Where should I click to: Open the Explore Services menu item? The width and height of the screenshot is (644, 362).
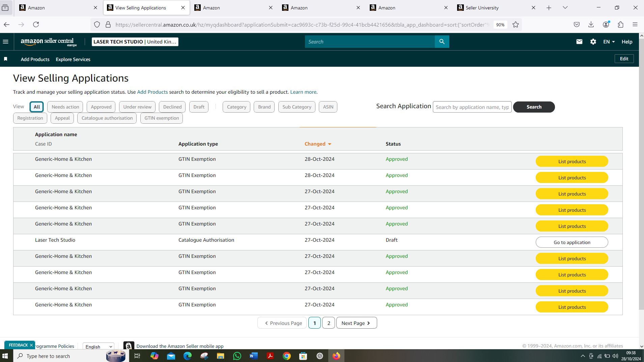pyautogui.click(x=73, y=59)
